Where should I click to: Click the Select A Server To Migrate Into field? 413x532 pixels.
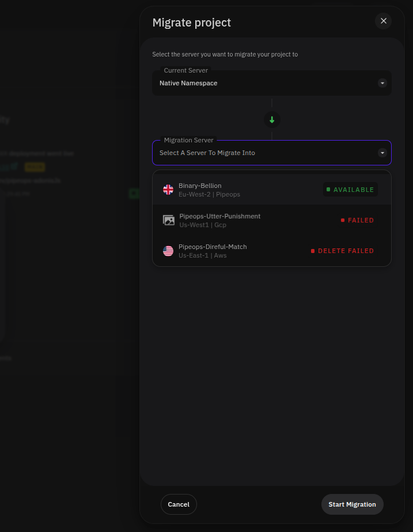pyautogui.click(x=272, y=153)
